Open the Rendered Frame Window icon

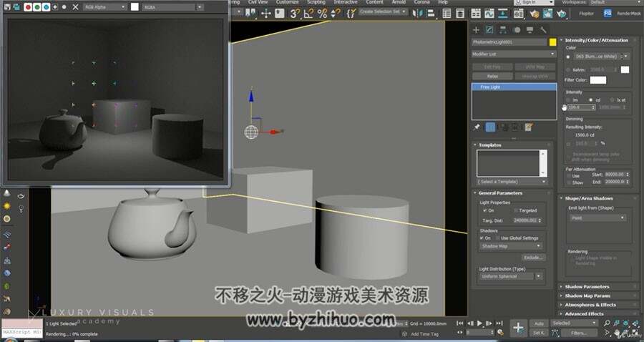coord(547,14)
